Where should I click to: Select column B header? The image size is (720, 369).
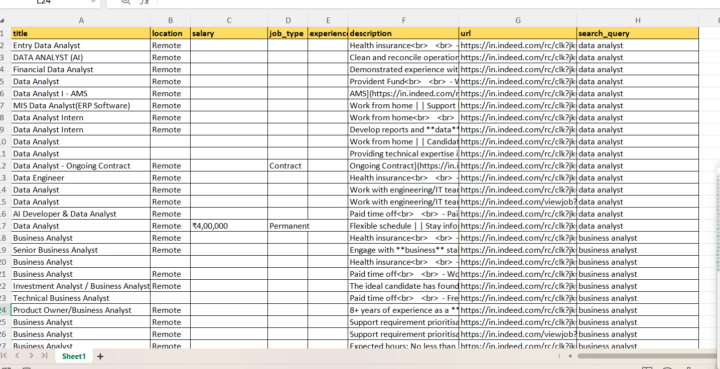click(x=170, y=21)
